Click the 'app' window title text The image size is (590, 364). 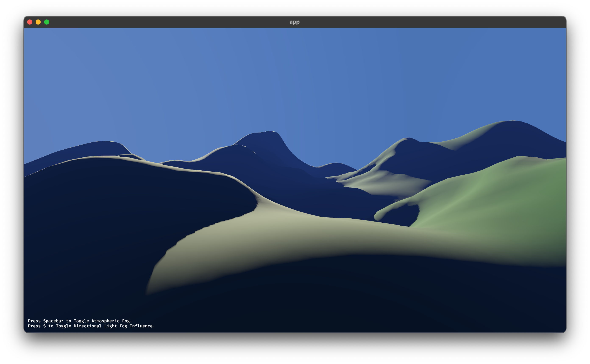294,22
